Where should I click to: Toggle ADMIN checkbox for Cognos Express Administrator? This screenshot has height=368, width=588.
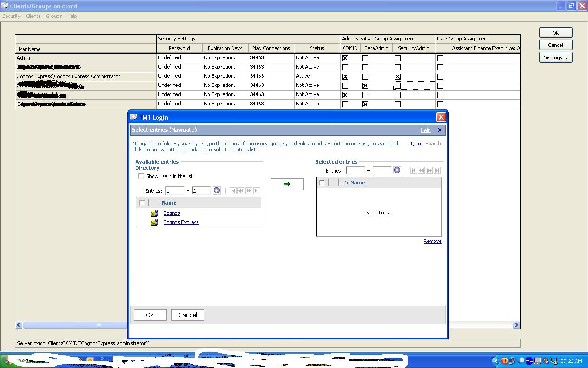pos(345,76)
